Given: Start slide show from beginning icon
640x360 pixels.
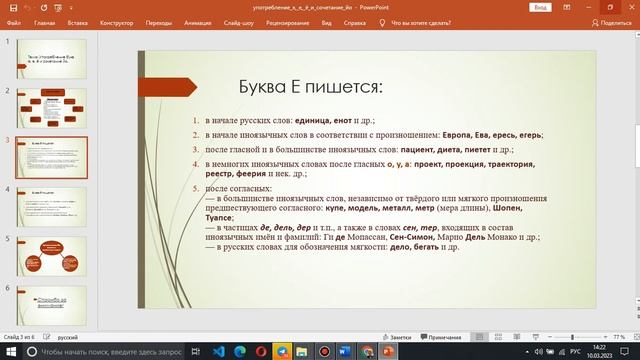Looking at the screenshot, I should (58, 8).
